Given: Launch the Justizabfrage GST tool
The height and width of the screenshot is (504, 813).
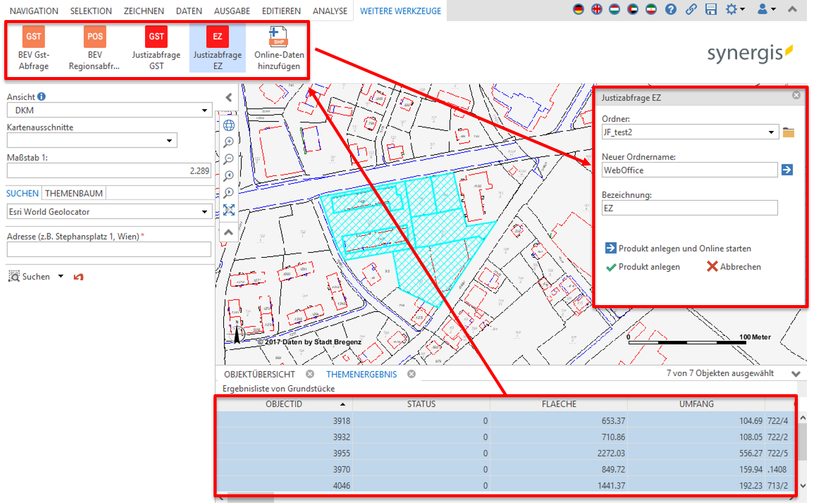Looking at the screenshot, I should (x=156, y=38).
